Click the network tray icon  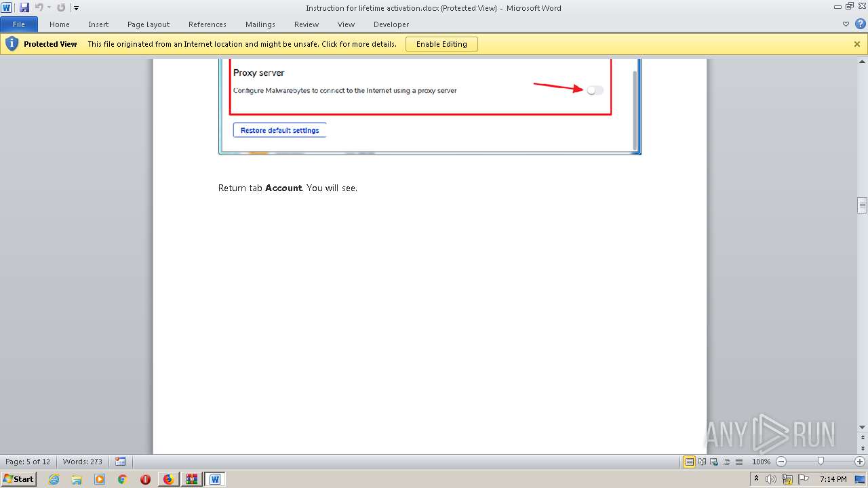(x=787, y=479)
